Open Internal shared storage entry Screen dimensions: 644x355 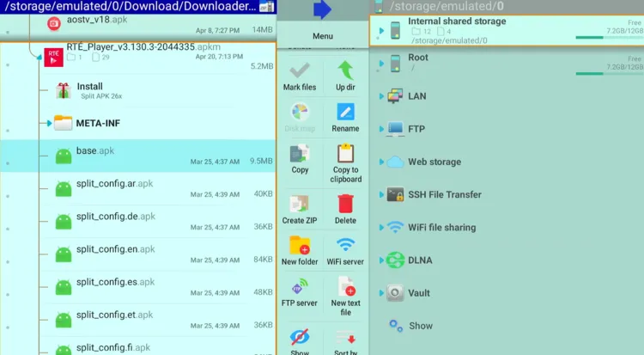507,30
